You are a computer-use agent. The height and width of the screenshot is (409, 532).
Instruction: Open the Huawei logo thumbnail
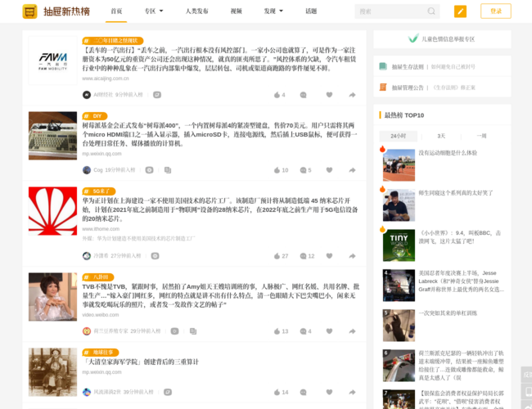[52, 211]
